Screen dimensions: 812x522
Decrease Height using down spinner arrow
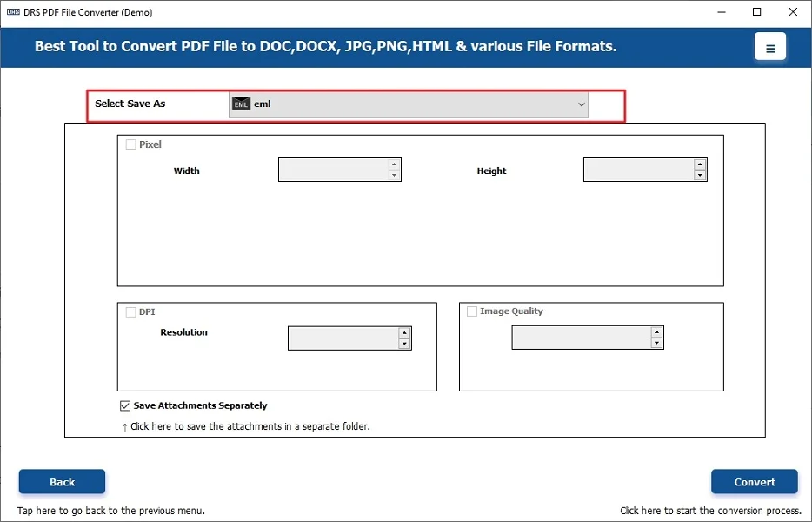[x=700, y=176]
